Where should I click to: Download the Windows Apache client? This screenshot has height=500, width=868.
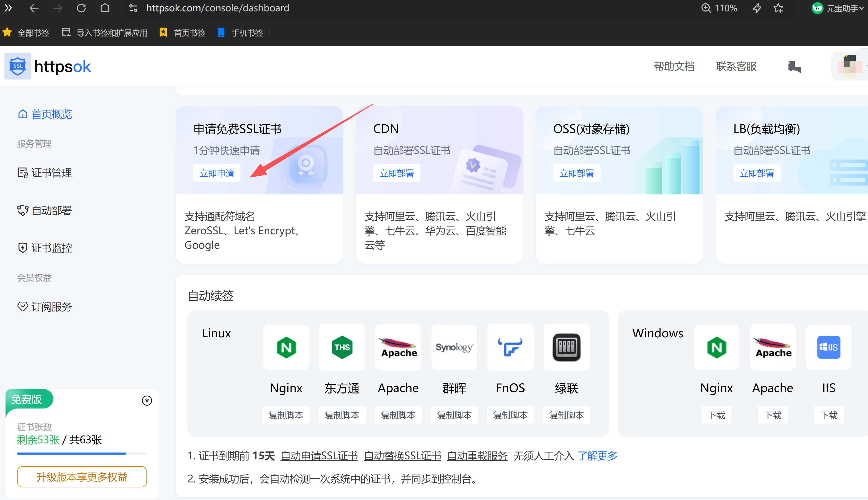point(773,415)
